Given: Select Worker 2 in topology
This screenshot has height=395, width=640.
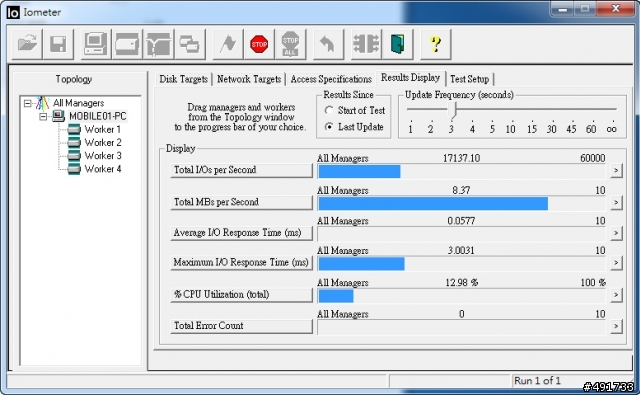Looking at the screenshot, I should (x=102, y=143).
